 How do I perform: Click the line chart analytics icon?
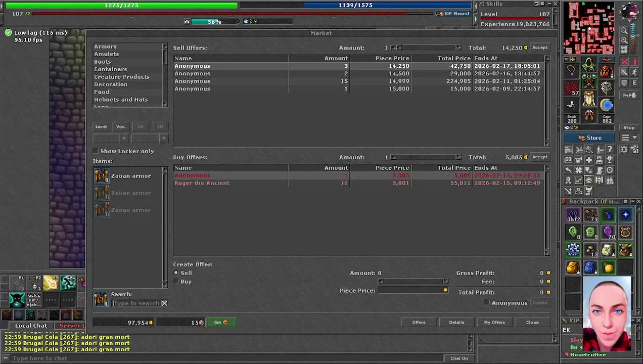click(x=578, y=180)
